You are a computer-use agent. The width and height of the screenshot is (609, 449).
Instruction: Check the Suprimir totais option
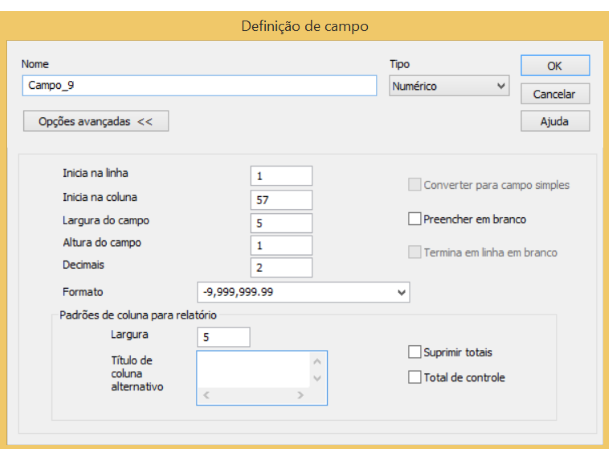(415, 353)
